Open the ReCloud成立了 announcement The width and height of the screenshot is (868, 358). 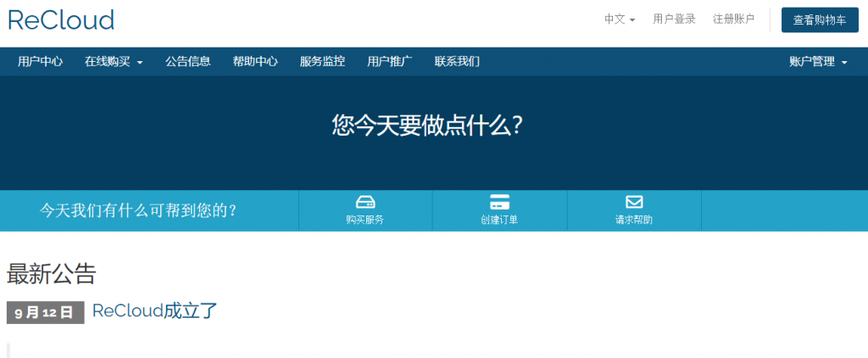point(155,311)
